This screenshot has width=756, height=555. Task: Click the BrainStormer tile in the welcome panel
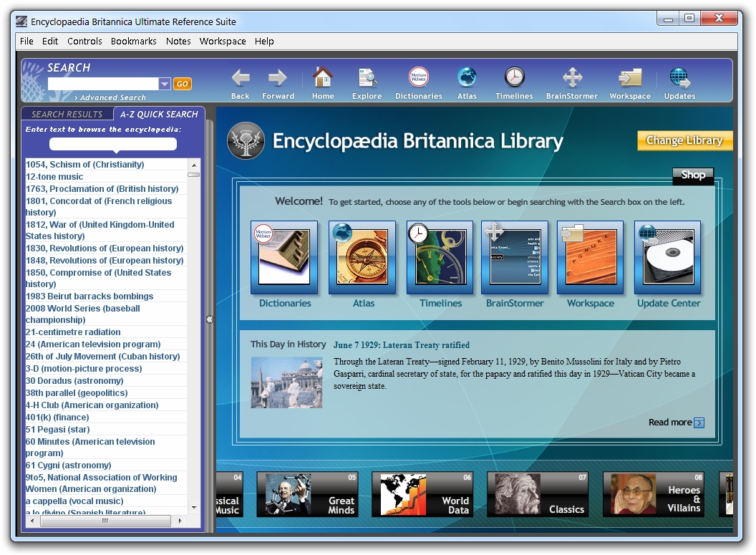point(515,258)
